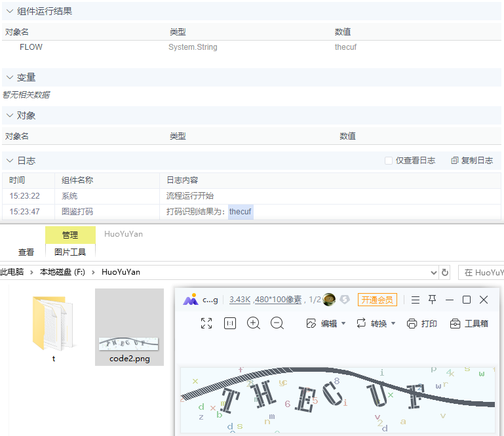Viewport: 504px width, 436px height.
Task: Click the 类型 column header in results
Action: (x=178, y=32)
